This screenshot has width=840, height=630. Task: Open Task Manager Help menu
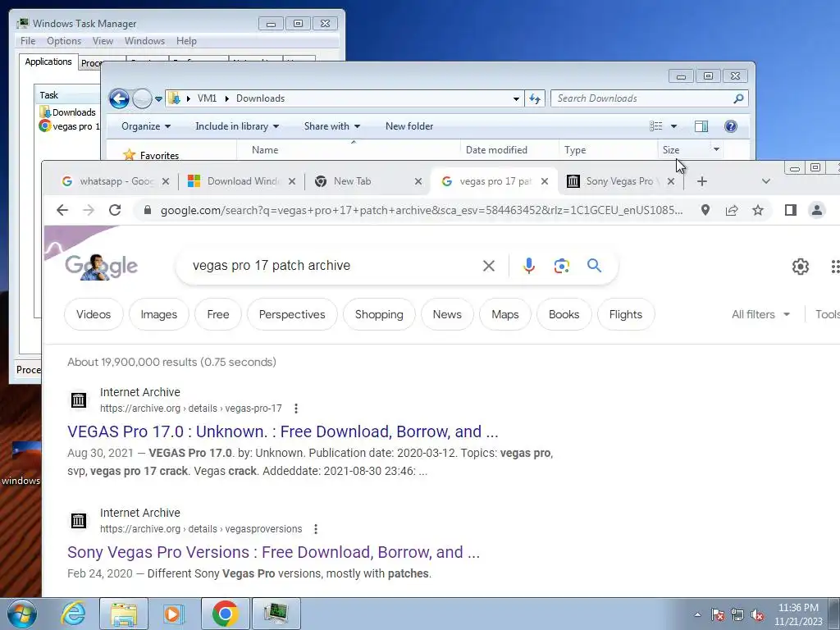pyautogui.click(x=186, y=41)
